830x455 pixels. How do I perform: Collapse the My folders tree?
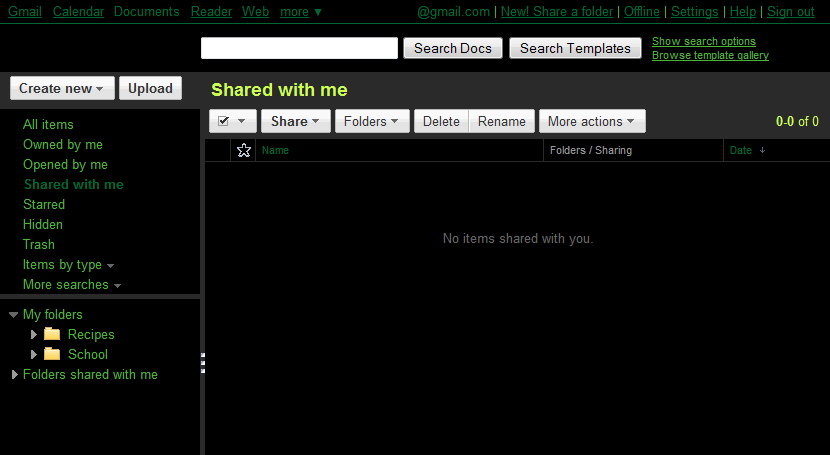point(14,315)
